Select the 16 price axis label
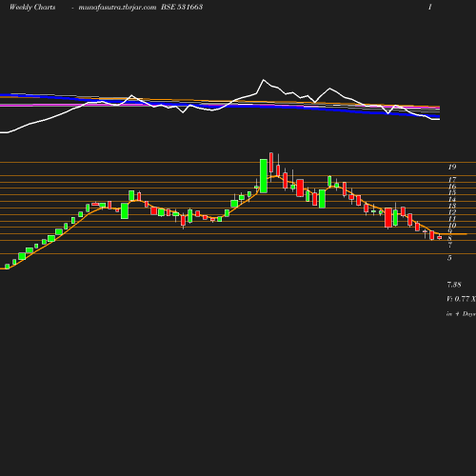The height and width of the screenshot is (476, 476). [452, 187]
